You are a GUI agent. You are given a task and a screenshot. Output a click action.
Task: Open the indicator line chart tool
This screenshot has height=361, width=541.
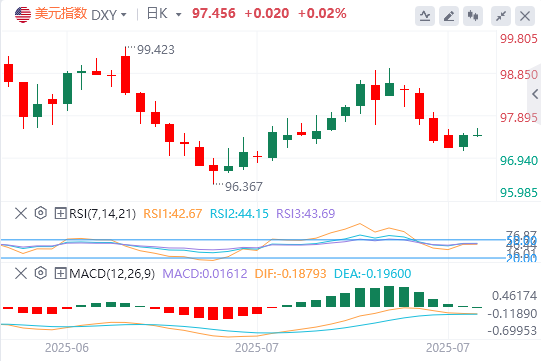coord(425,16)
